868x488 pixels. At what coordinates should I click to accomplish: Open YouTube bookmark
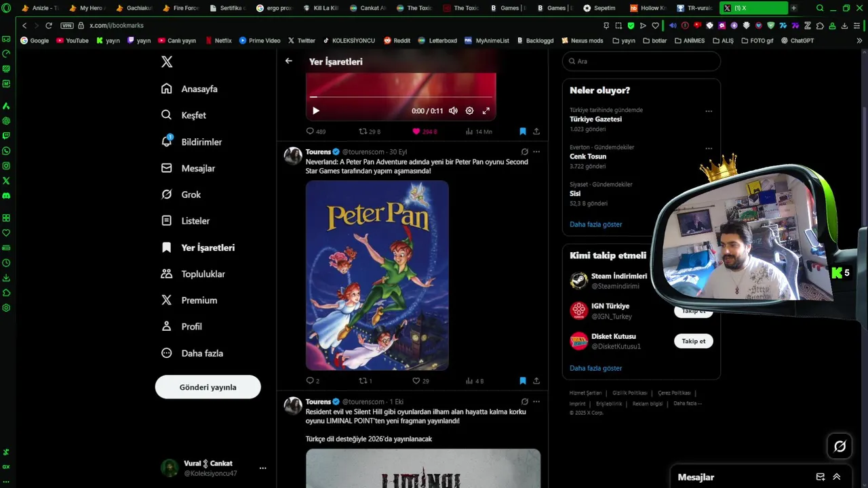coord(73,41)
